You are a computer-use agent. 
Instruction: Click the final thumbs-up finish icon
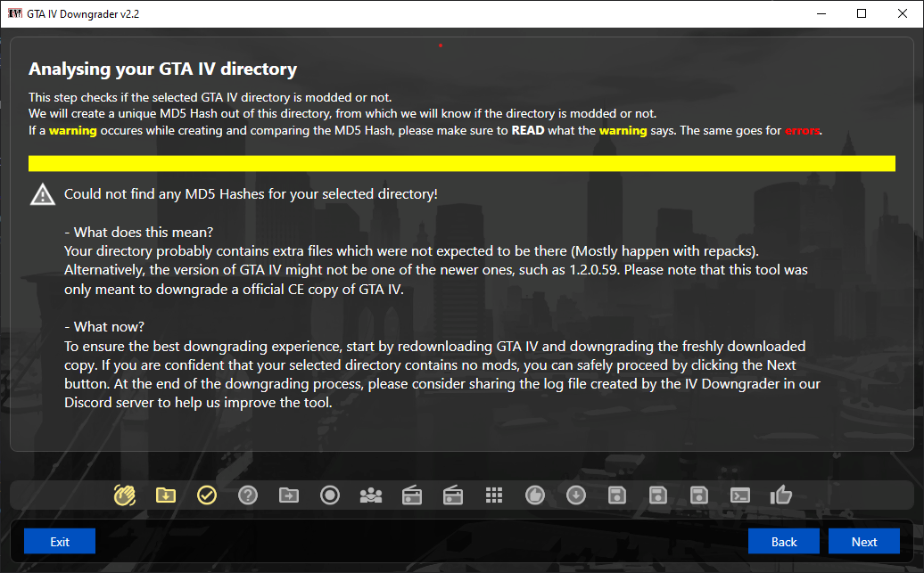click(780, 495)
